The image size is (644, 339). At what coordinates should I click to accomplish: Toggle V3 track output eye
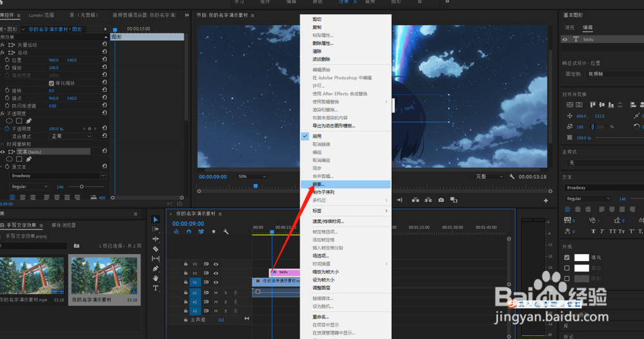[x=216, y=264]
